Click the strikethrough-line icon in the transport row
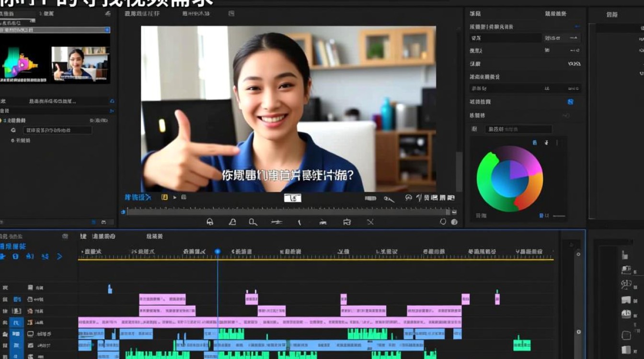This screenshot has width=644, height=359. (276, 222)
